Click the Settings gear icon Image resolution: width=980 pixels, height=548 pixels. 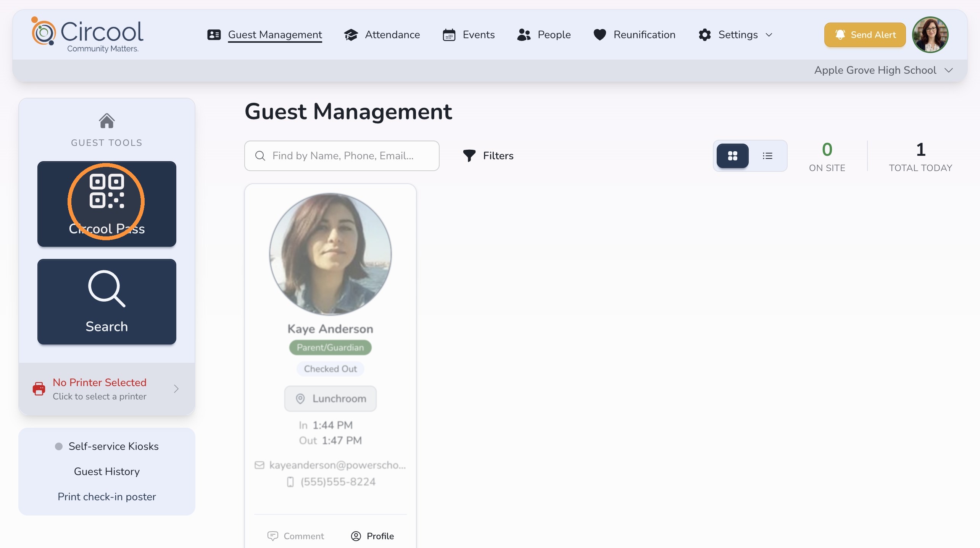click(705, 35)
